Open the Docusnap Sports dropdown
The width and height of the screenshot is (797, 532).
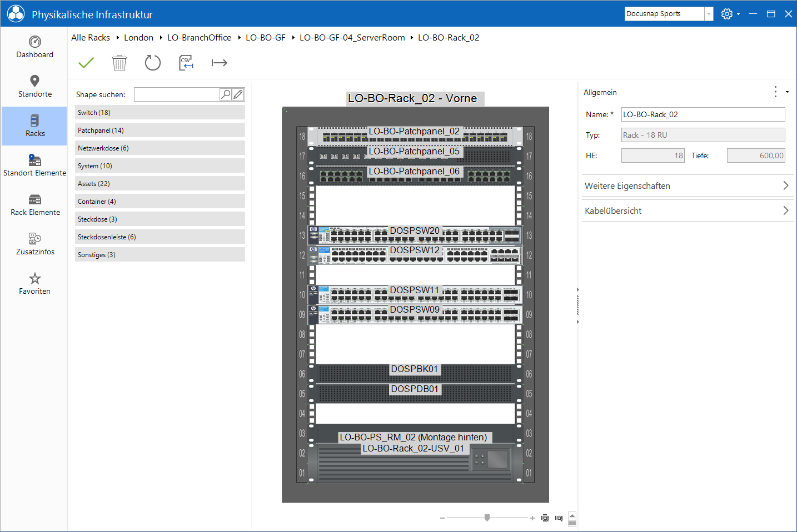[x=709, y=14]
